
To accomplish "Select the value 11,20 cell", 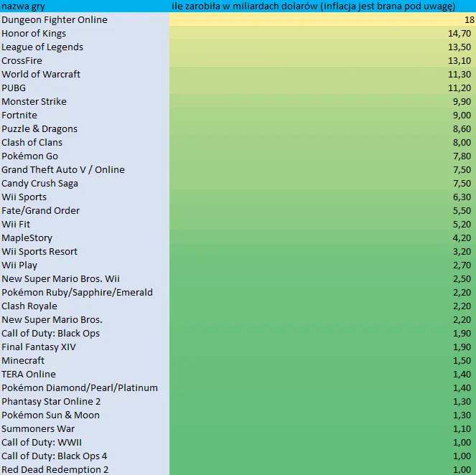I will [x=322, y=88].
